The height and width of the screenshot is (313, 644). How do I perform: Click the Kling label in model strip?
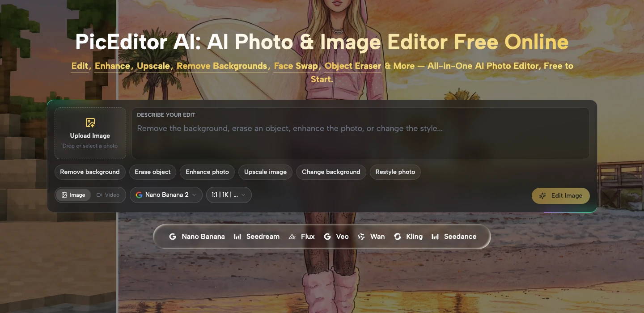[414, 237]
